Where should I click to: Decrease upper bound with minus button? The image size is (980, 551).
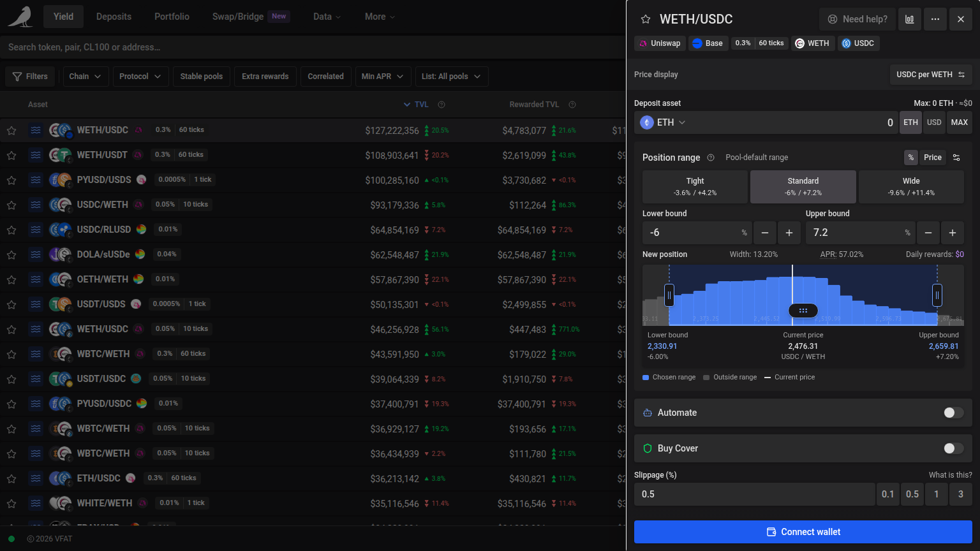(928, 233)
